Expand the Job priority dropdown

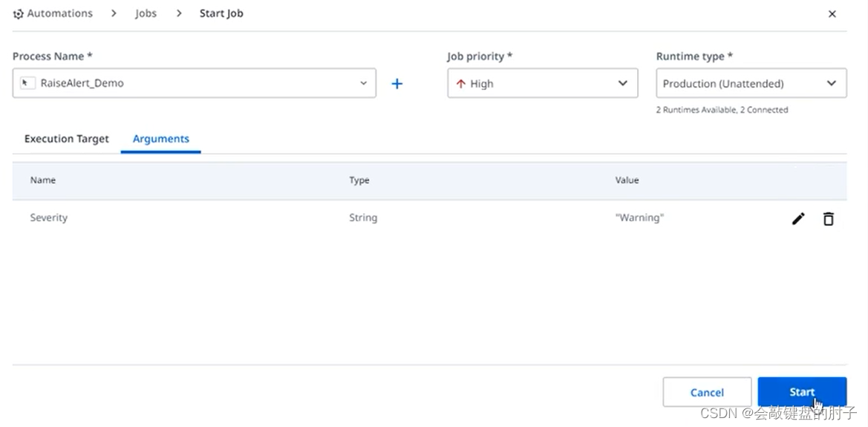click(x=543, y=84)
